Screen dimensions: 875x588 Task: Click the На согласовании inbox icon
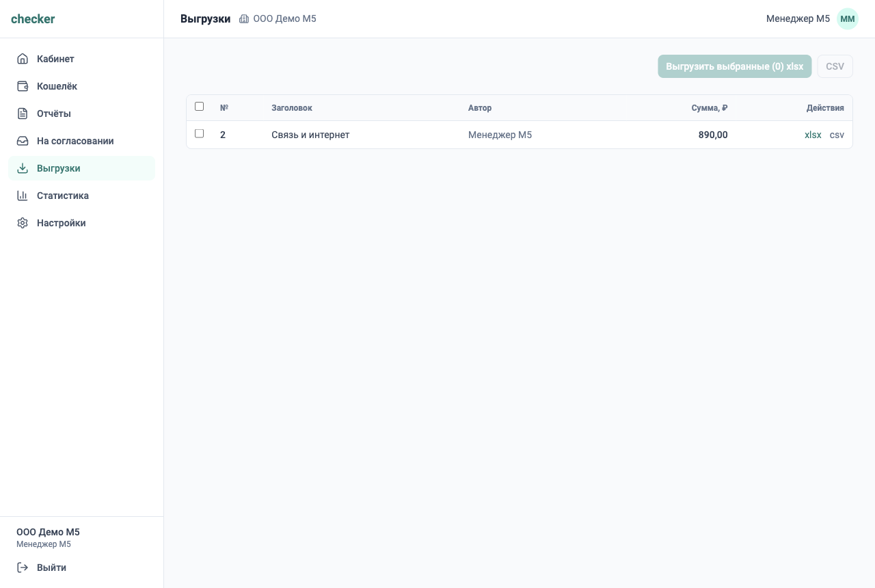(x=23, y=141)
